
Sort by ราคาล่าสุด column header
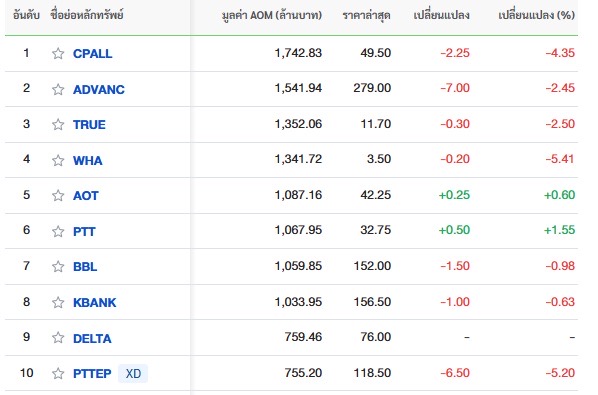pos(367,16)
